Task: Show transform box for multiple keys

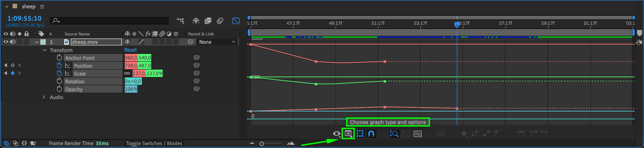Action: (x=360, y=134)
